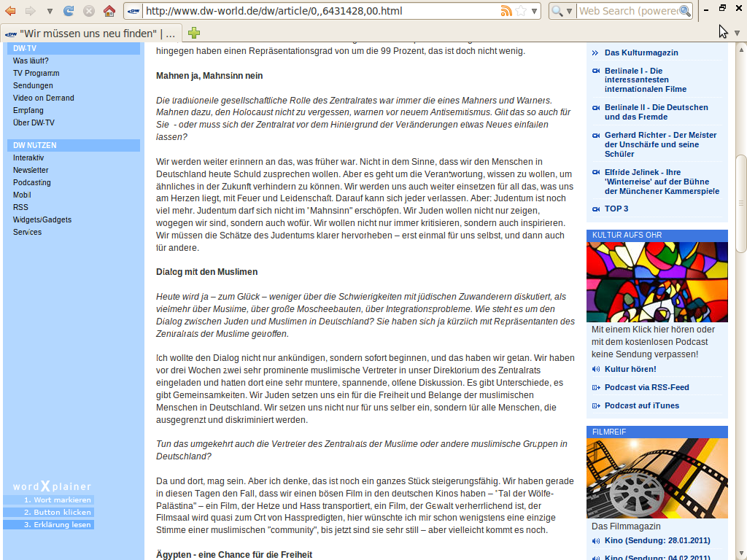Click the icon beside Podcast via RSS-Feed
Image resolution: width=747 pixels, height=560 pixels.
pyautogui.click(x=595, y=388)
